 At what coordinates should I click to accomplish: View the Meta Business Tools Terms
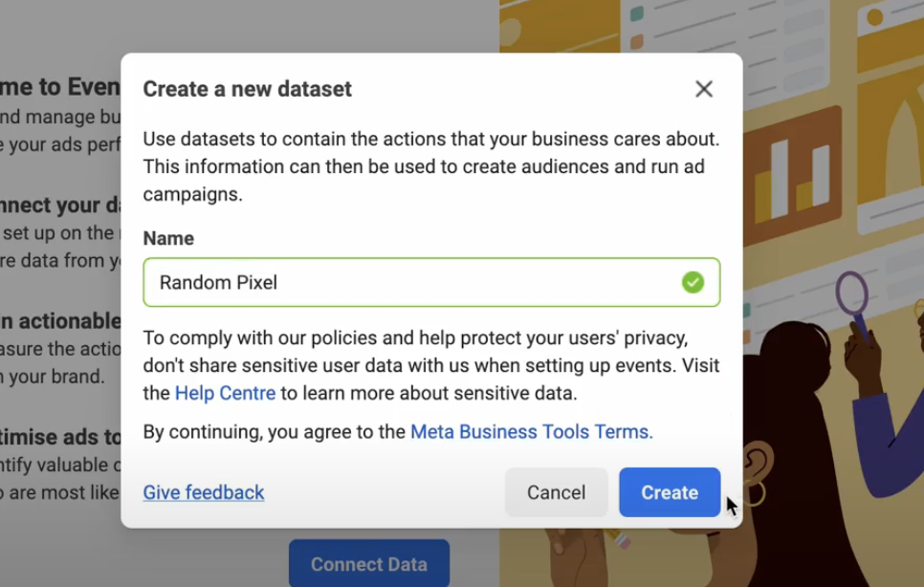point(530,431)
